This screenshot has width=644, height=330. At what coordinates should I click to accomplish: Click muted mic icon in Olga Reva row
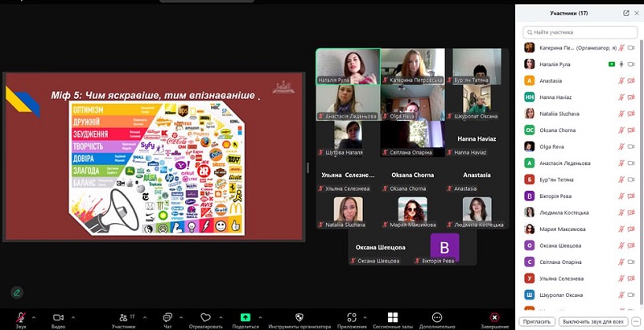pyautogui.click(x=621, y=146)
